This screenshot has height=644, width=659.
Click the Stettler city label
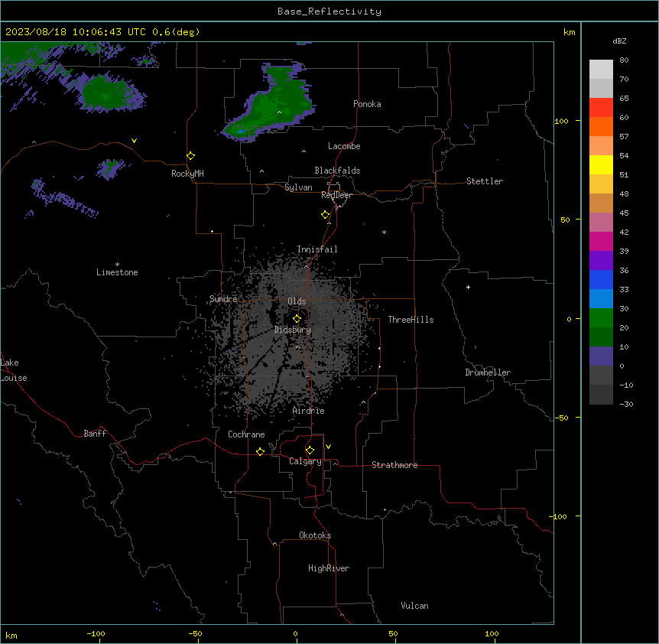pyautogui.click(x=485, y=181)
